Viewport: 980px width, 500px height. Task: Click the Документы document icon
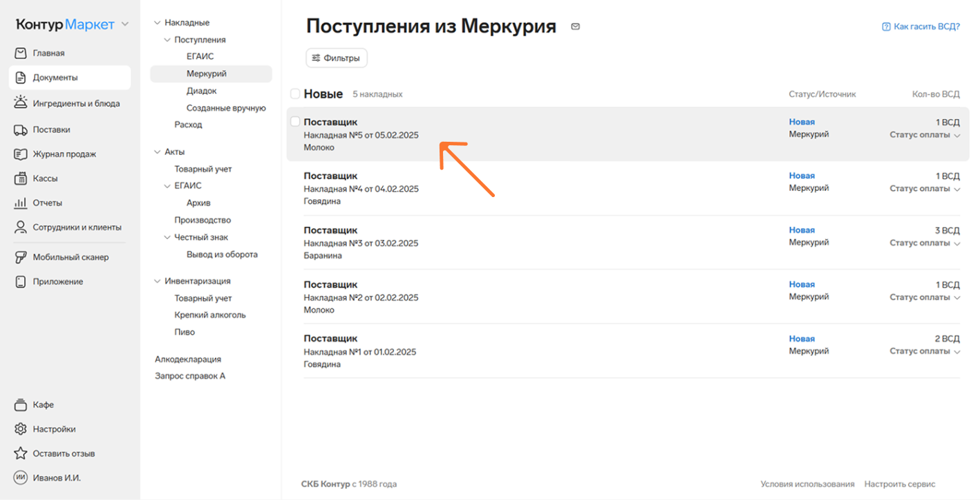tap(21, 78)
